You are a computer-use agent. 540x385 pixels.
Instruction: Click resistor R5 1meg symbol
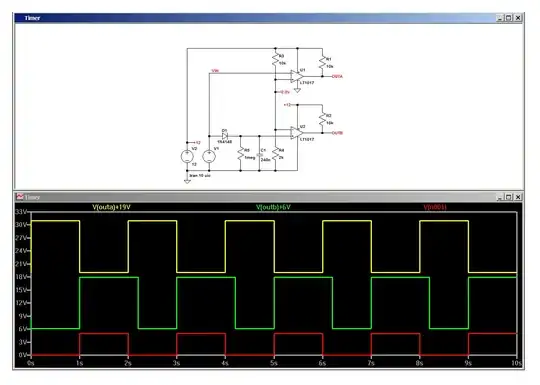pyautogui.click(x=241, y=154)
